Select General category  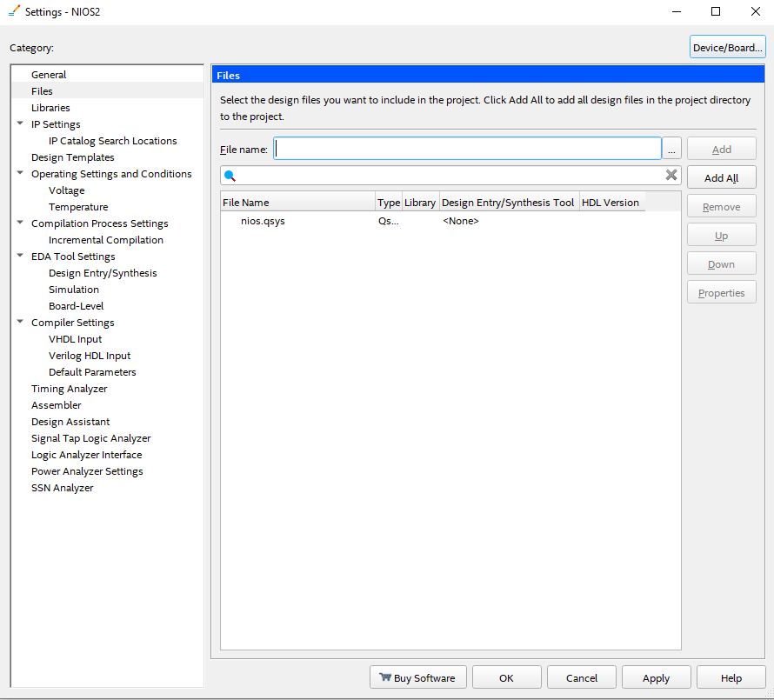(49, 75)
